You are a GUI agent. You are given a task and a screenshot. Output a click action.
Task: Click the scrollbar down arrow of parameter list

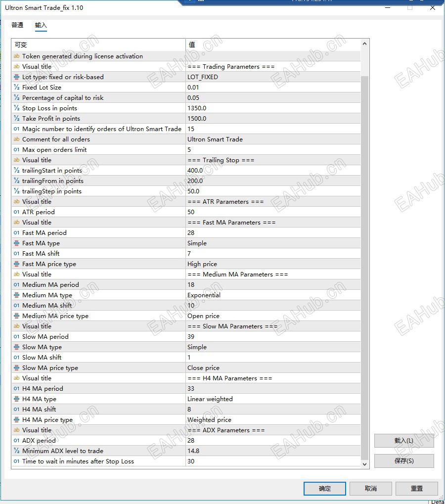tap(365, 464)
